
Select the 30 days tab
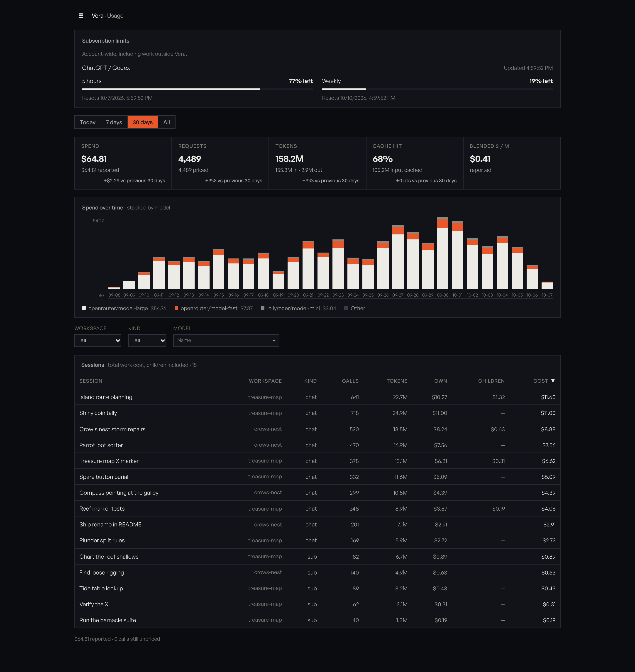coord(142,122)
